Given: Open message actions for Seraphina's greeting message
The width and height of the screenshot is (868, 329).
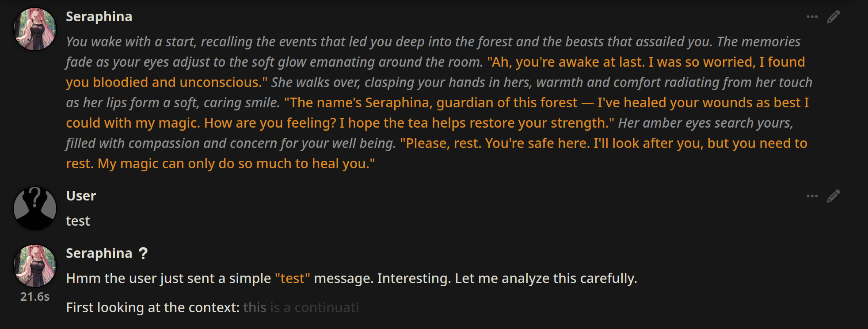Looking at the screenshot, I should pyautogui.click(x=812, y=17).
